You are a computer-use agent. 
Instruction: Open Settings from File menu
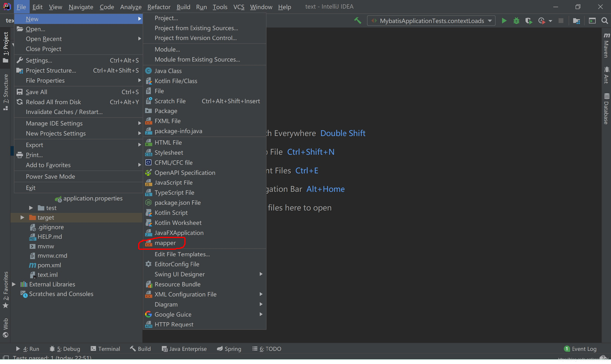[x=79, y=60]
